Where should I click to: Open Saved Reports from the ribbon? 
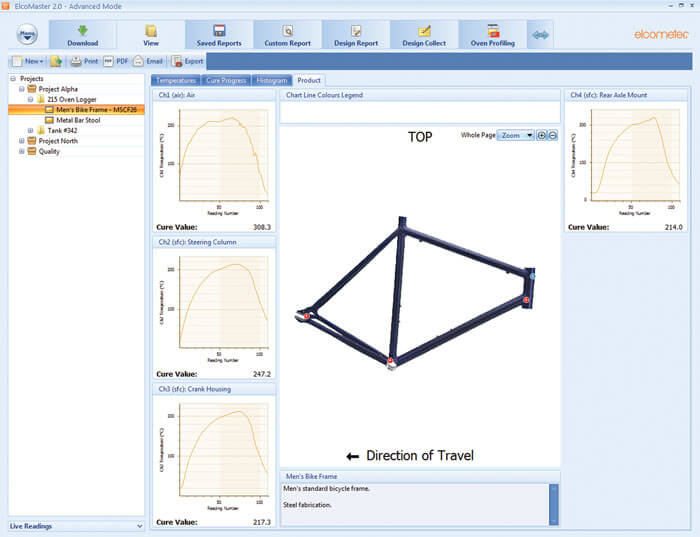point(218,31)
